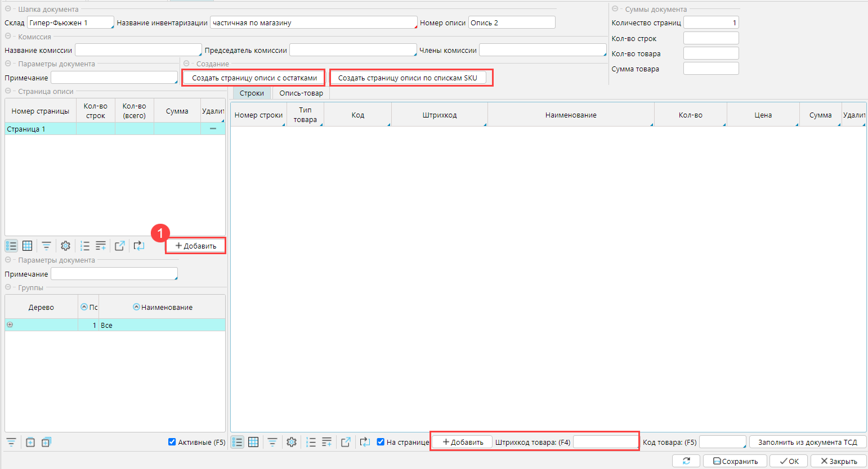
Task: Switch to the Опись-товар tab
Action: [x=301, y=93]
